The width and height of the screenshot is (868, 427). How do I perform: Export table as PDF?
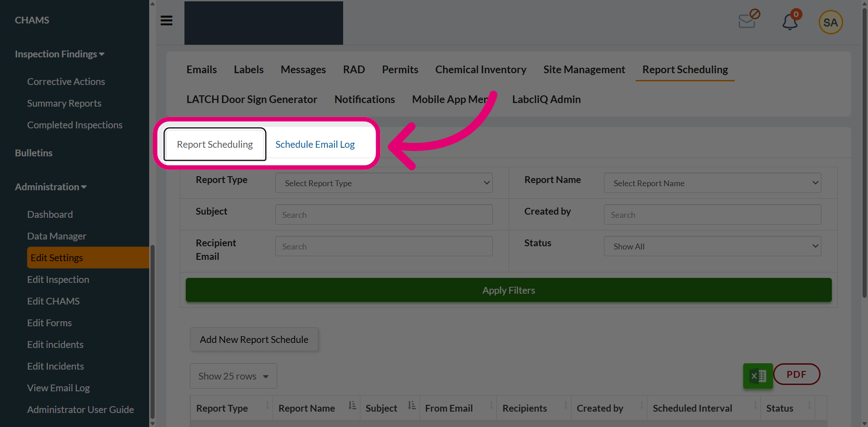tap(797, 374)
